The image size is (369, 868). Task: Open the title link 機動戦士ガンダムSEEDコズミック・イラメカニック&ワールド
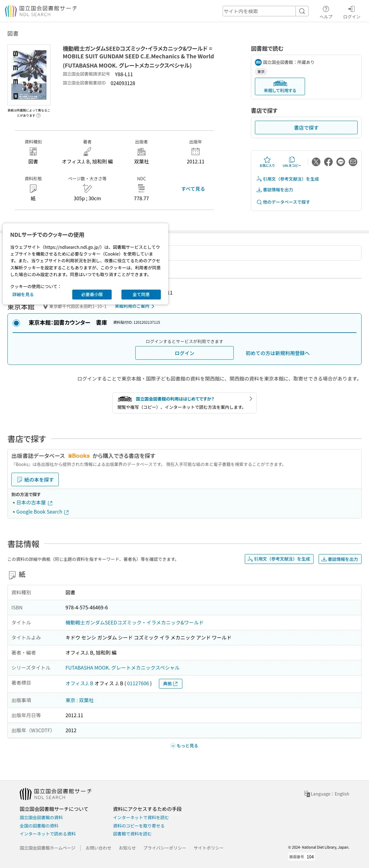click(134, 623)
